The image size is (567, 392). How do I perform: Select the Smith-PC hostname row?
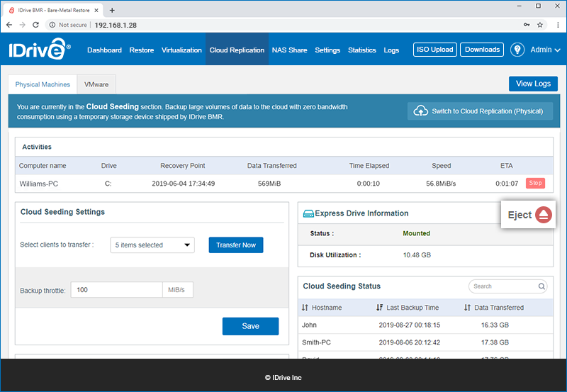(x=426, y=342)
